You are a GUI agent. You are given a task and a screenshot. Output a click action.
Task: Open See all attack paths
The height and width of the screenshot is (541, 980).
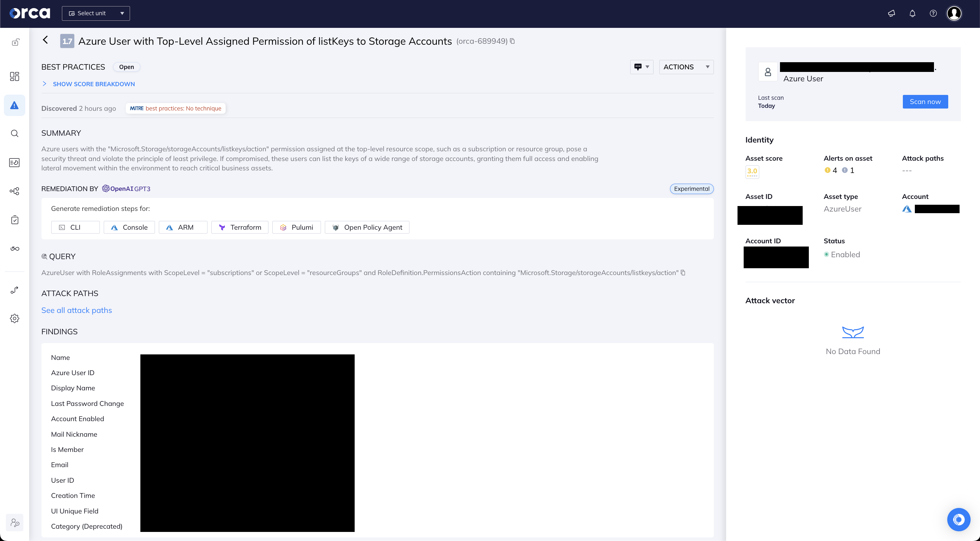pos(77,310)
